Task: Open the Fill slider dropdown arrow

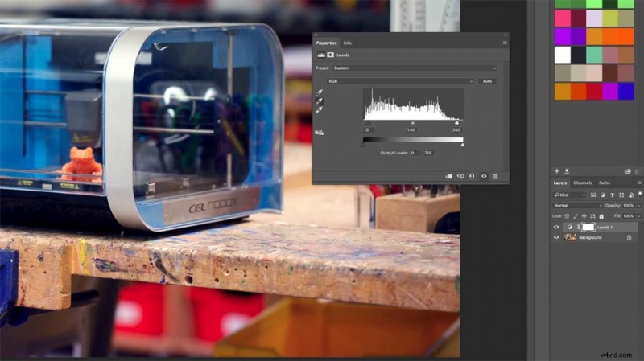Action: (638, 216)
